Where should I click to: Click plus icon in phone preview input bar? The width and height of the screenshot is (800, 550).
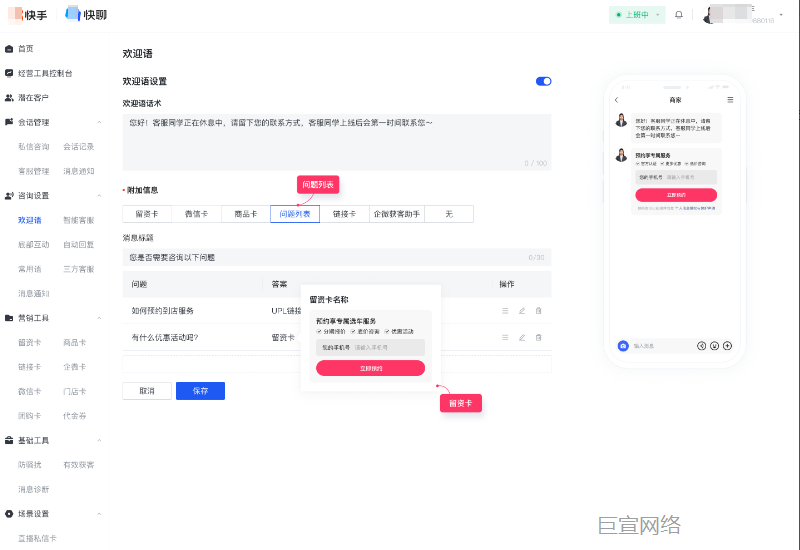coord(728,346)
